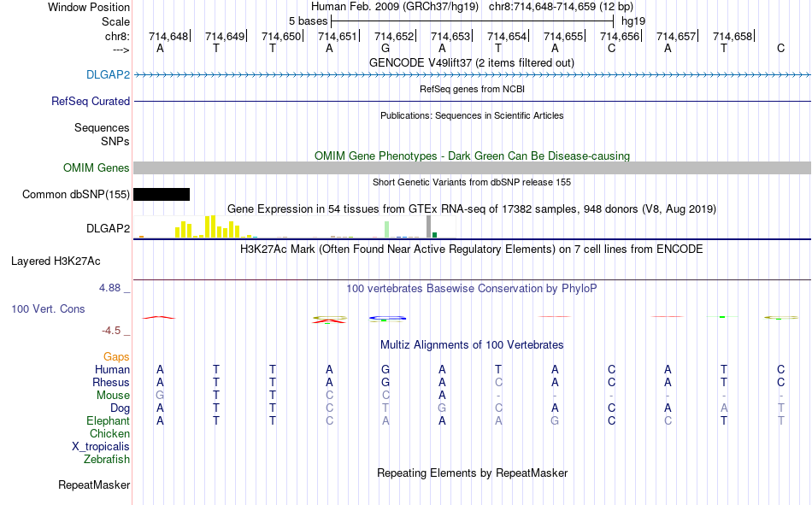Click the OMIM Gene Phenotypes green title
Viewport: 812px width, 505px height.
click(x=472, y=156)
